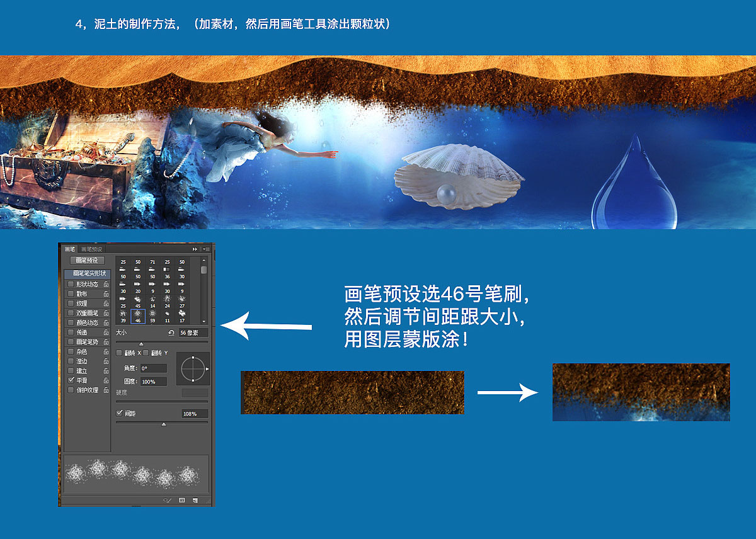The image size is (756, 539).
Task: Click the brush size slider handle
Action: (141, 344)
